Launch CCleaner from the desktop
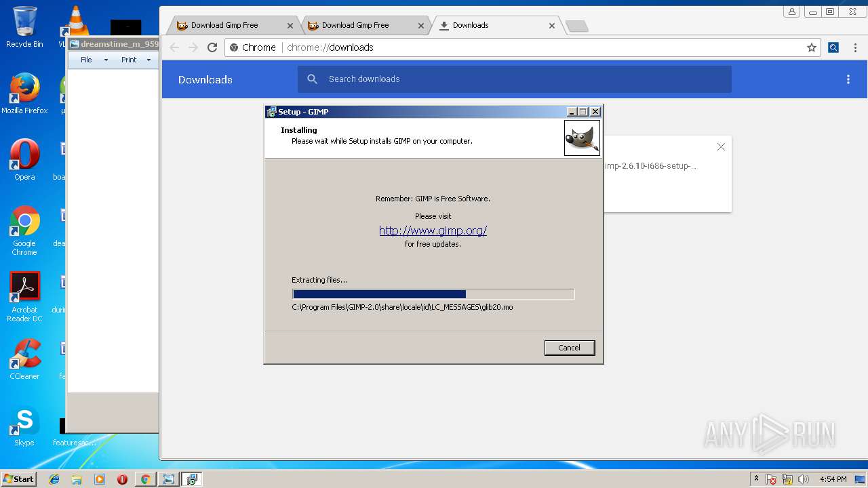The width and height of the screenshot is (868, 488). [24, 359]
